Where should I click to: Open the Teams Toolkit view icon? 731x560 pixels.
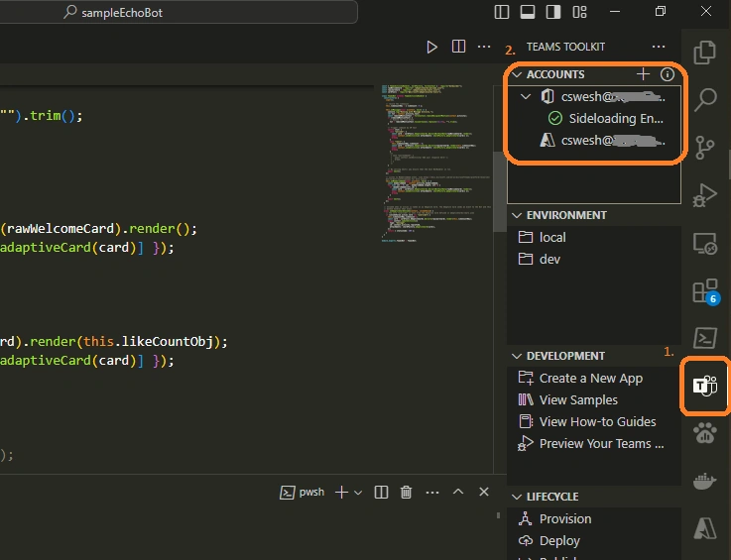pyautogui.click(x=704, y=386)
